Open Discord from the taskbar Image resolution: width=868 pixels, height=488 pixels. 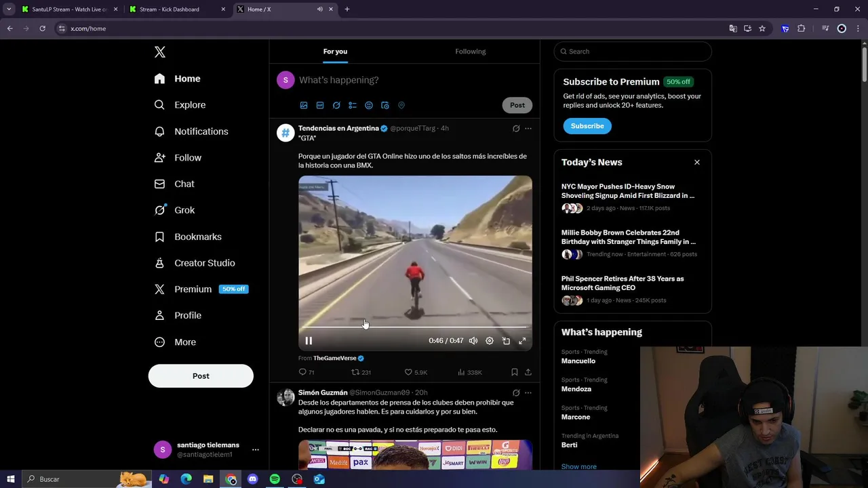253,479
